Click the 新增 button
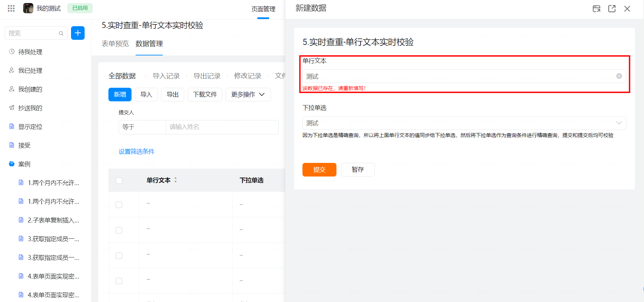 (120, 95)
